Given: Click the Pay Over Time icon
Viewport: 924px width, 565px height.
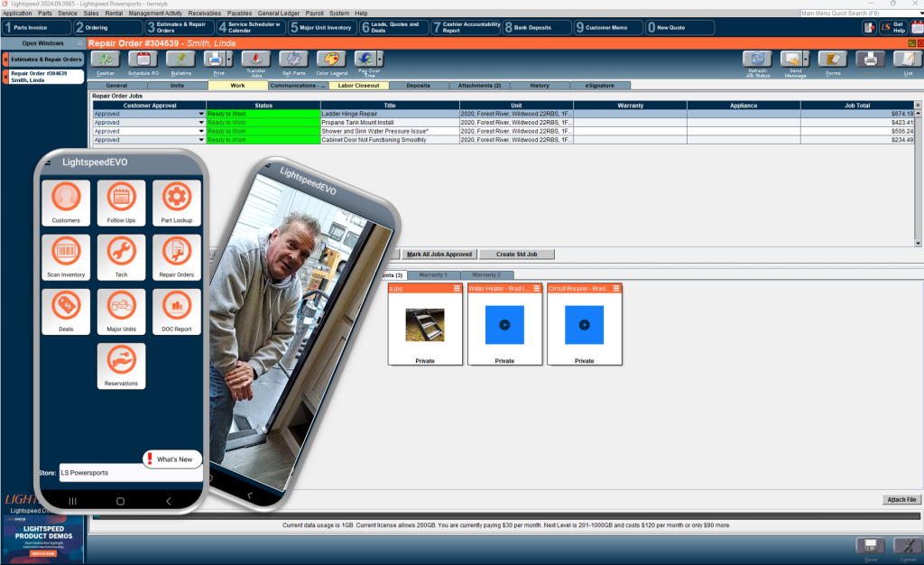Looking at the screenshot, I should pyautogui.click(x=365, y=60).
